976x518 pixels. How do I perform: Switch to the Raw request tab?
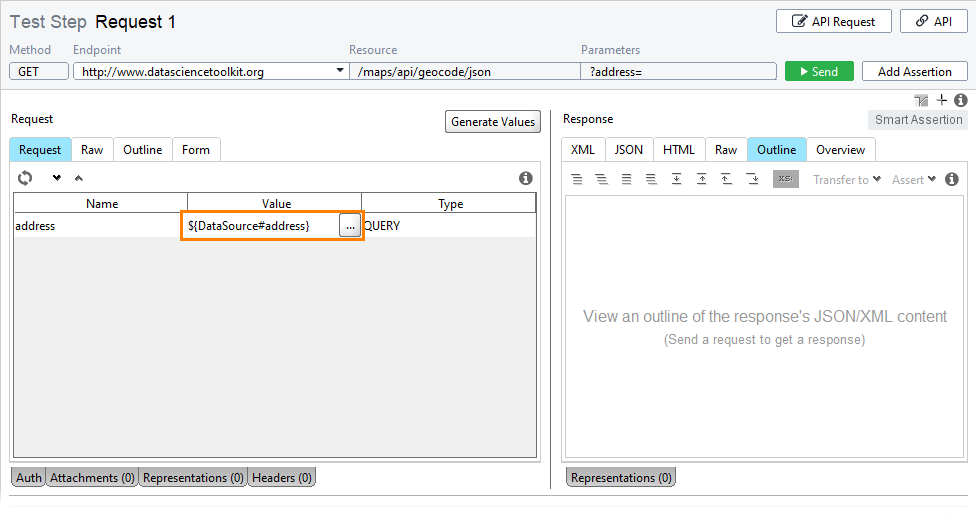point(92,149)
